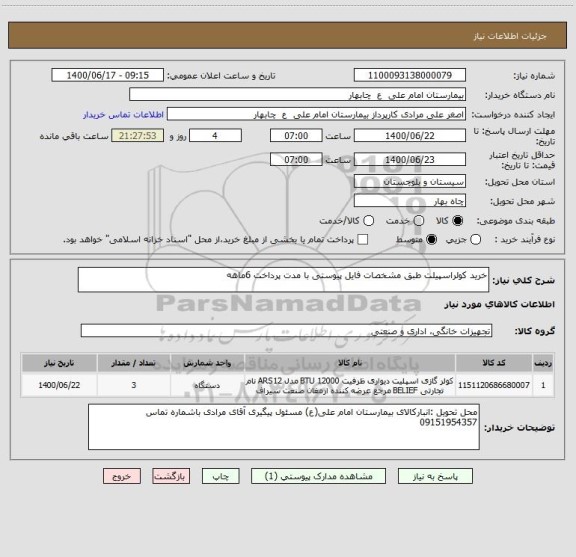Click the خروج exit button
576x557 pixels.
pos(122,476)
